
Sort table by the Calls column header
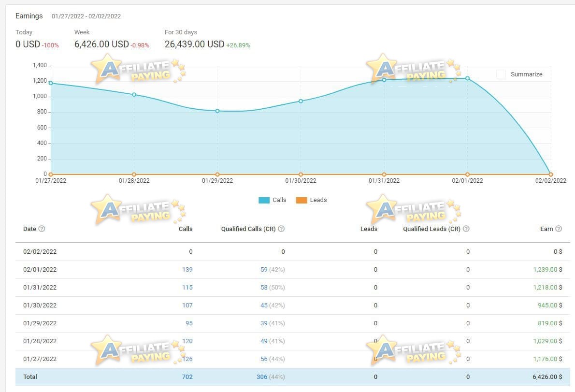pyautogui.click(x=186, y=229)
